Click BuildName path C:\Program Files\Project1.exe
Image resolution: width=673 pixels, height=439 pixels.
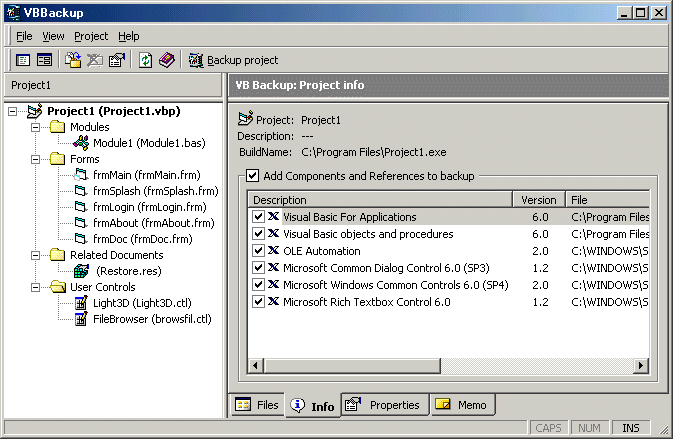[x=373, y=152]
